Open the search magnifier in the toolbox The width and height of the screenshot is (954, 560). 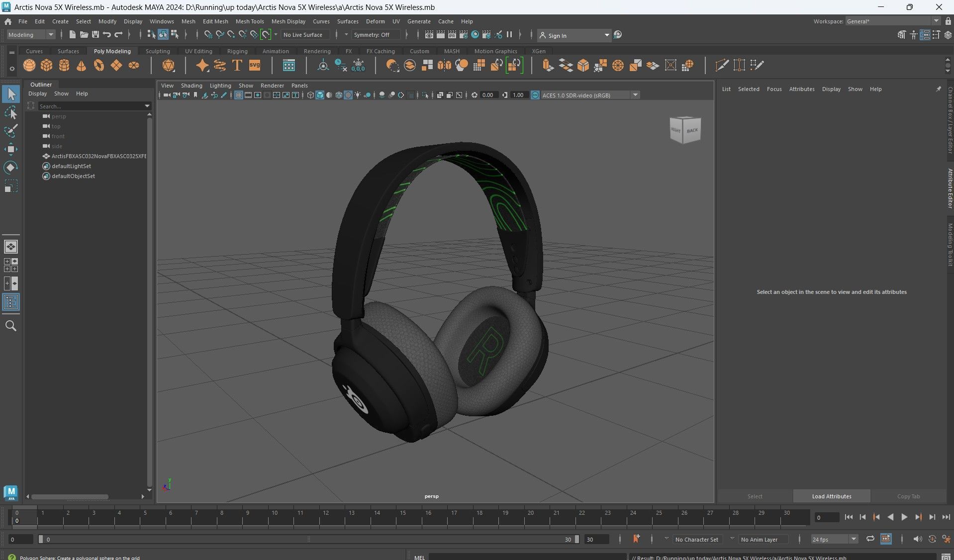(10, 326)
